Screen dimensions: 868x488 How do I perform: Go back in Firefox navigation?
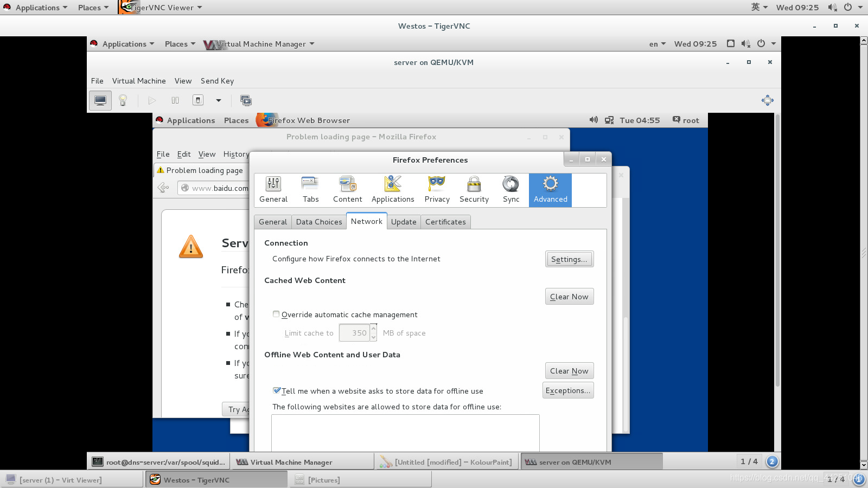pos(163,188)
